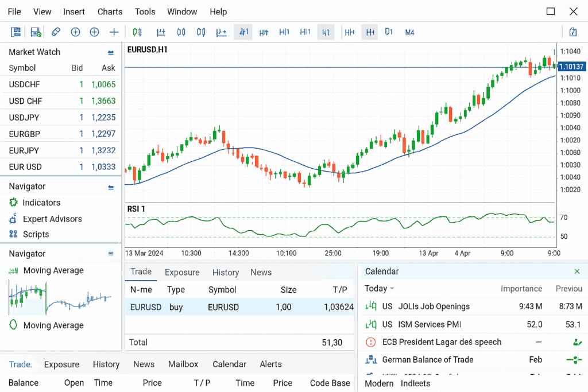Switch to the Exposure tab above trades

pos(182,273)
